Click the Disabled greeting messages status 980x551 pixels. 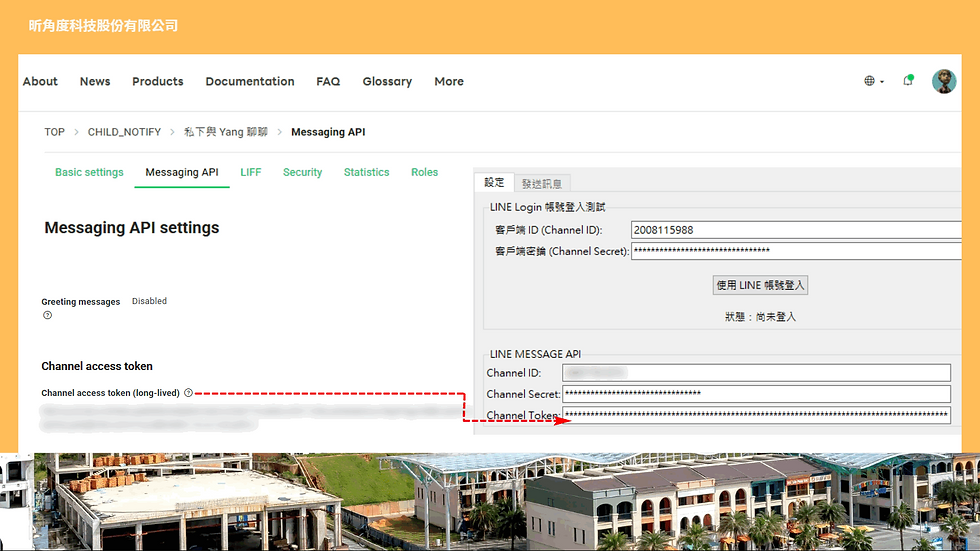point(149,301)
